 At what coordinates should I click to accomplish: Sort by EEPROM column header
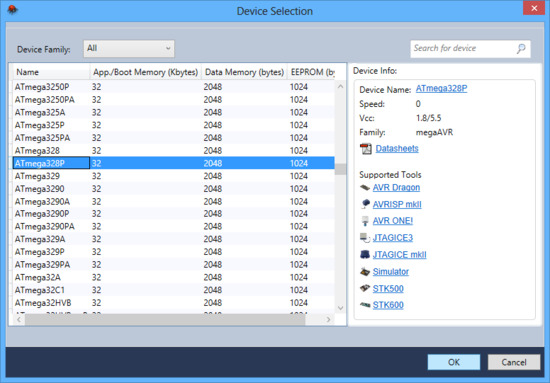point(311,72)
